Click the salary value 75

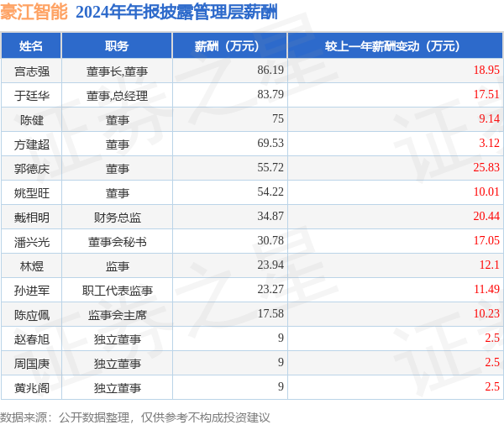[278, 118]
